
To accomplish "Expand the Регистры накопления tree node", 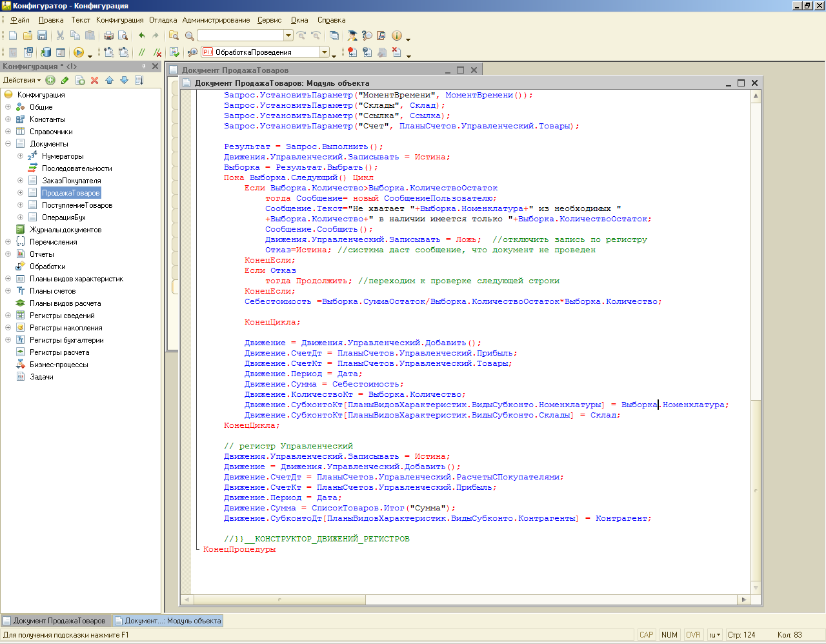I will [x=8, y=328].
